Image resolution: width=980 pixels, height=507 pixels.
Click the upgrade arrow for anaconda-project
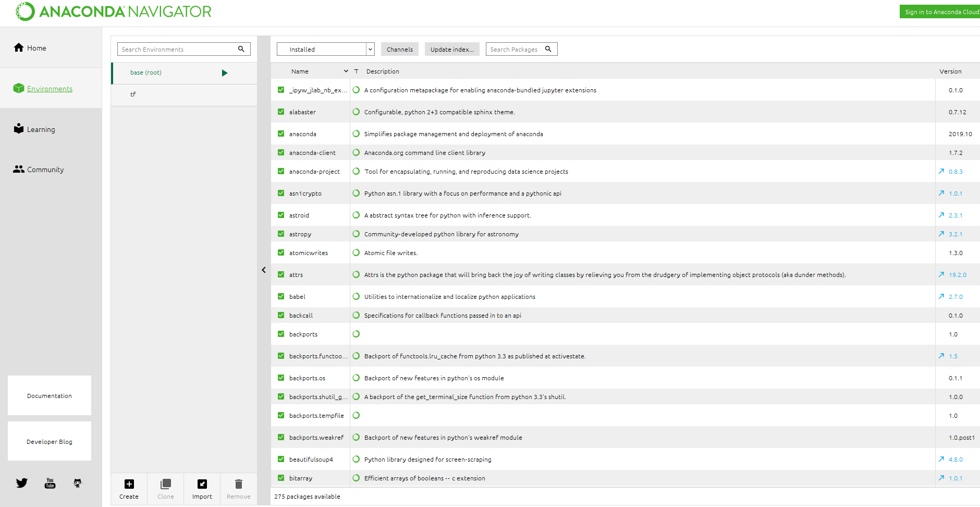[941, 171]
